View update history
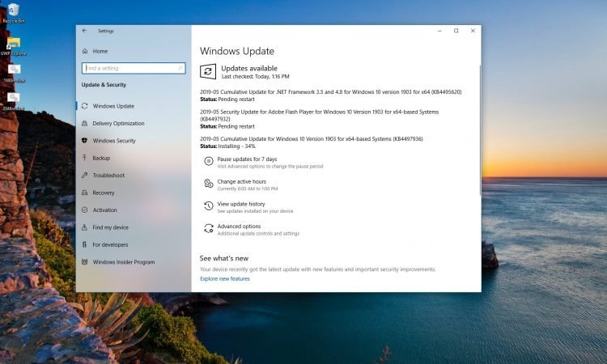This screenshot has height=364, width=607. click(x=240, y=205)
